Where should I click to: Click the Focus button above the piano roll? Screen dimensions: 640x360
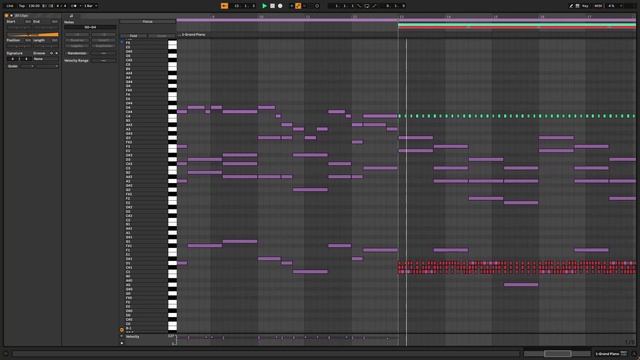click(147, 22)
